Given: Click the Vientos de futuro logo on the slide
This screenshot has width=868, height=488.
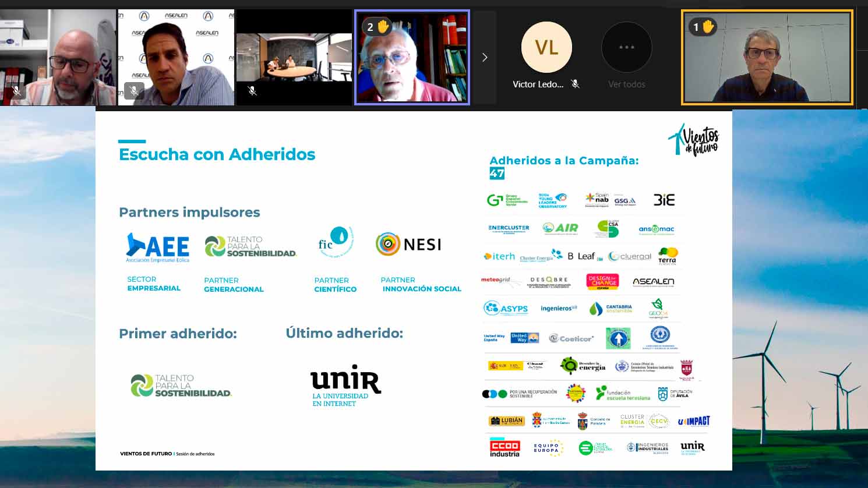Looking at the screenshot, I should (x=693, y=140).
